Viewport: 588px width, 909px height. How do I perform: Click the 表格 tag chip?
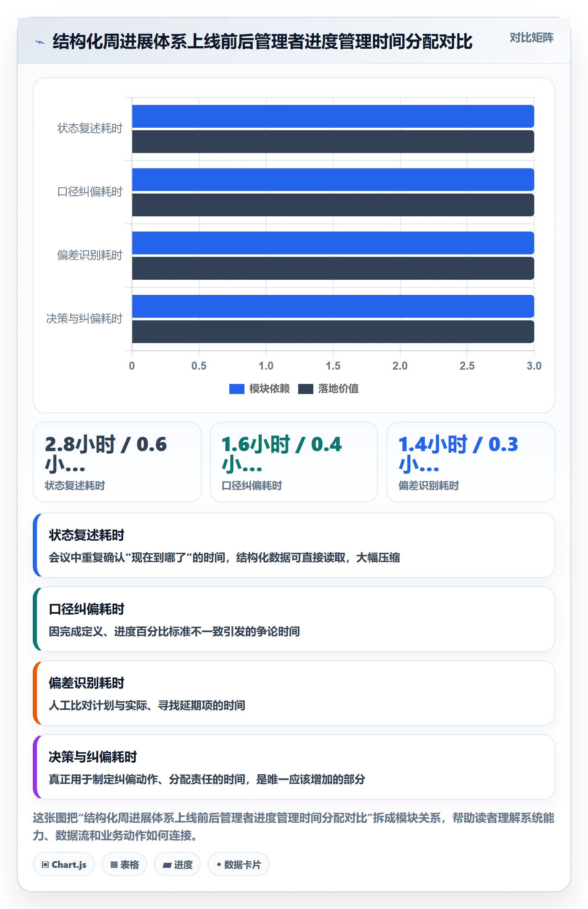[x=124, y=864]
